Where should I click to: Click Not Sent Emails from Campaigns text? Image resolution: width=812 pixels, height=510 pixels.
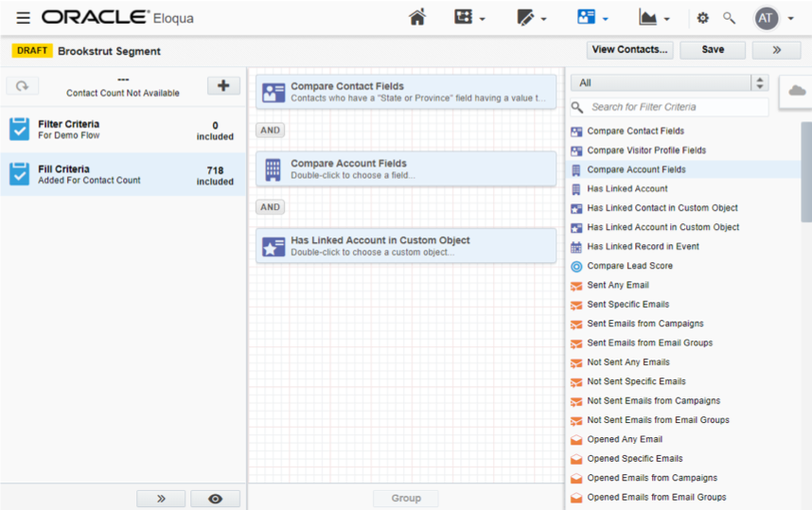coord(654,401)
